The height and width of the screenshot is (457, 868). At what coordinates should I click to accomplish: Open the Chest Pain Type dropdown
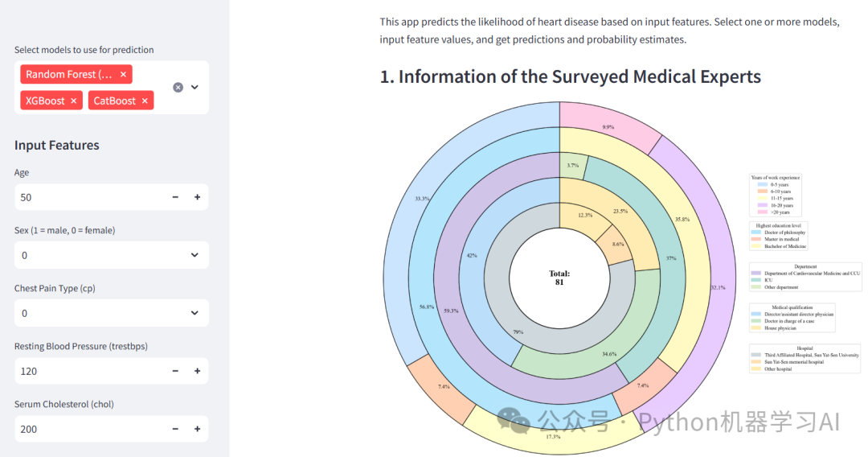pyautogui.click(x=112, y=313)
